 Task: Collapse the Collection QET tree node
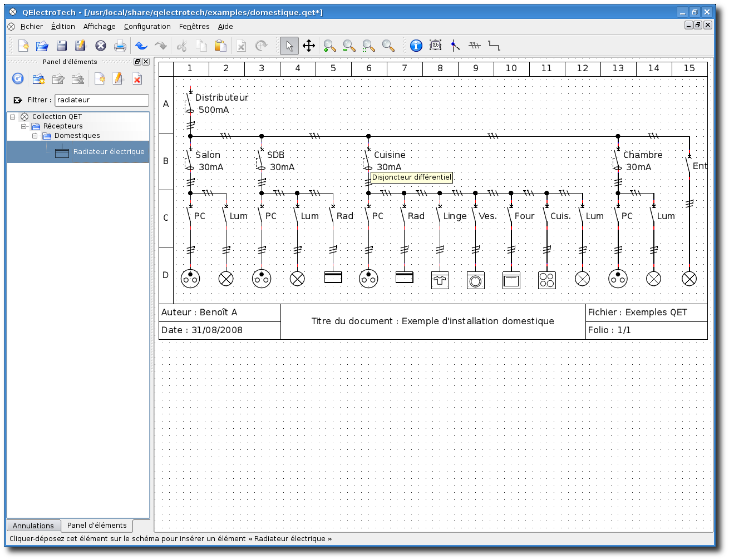tap(13, 117)
